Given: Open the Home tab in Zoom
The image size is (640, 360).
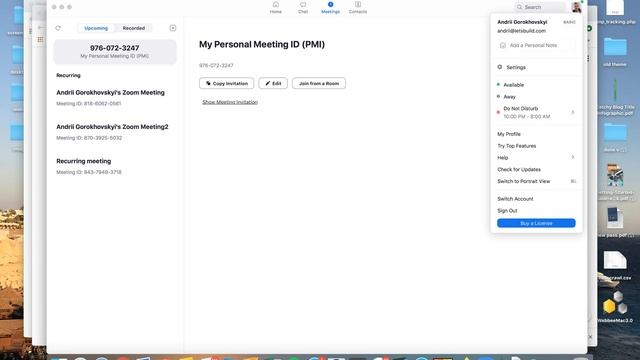Looking at the screenshot, I should 276,7.
